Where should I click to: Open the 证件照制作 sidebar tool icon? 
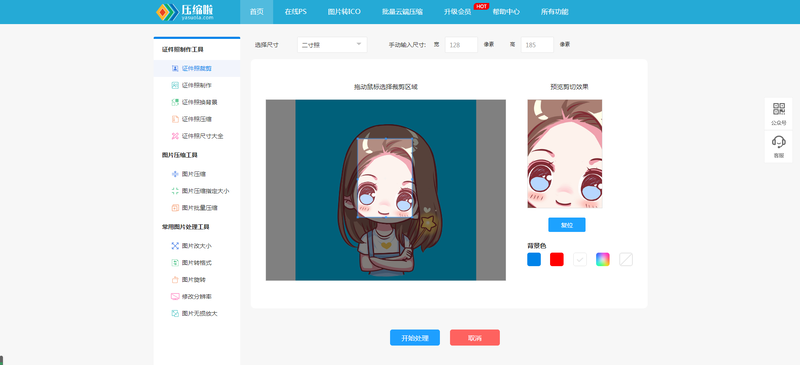pos(175,85)
